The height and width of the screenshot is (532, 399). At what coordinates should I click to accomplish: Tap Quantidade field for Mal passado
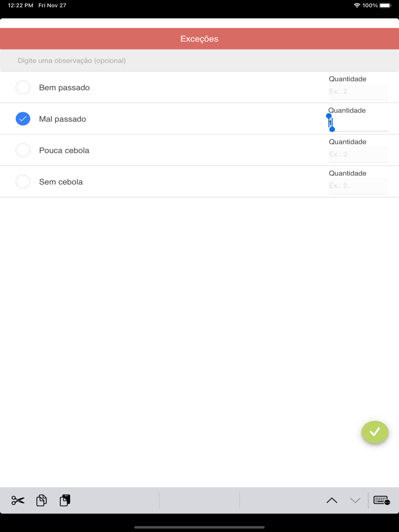coord(358,123)
